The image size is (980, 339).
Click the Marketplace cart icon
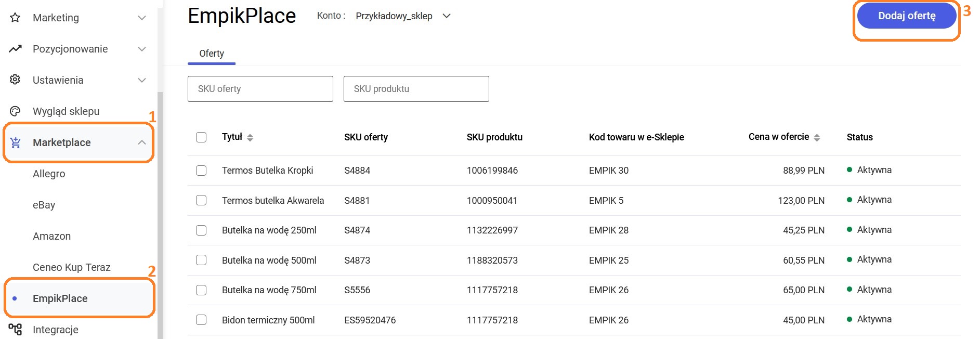(x=15, y=142)
